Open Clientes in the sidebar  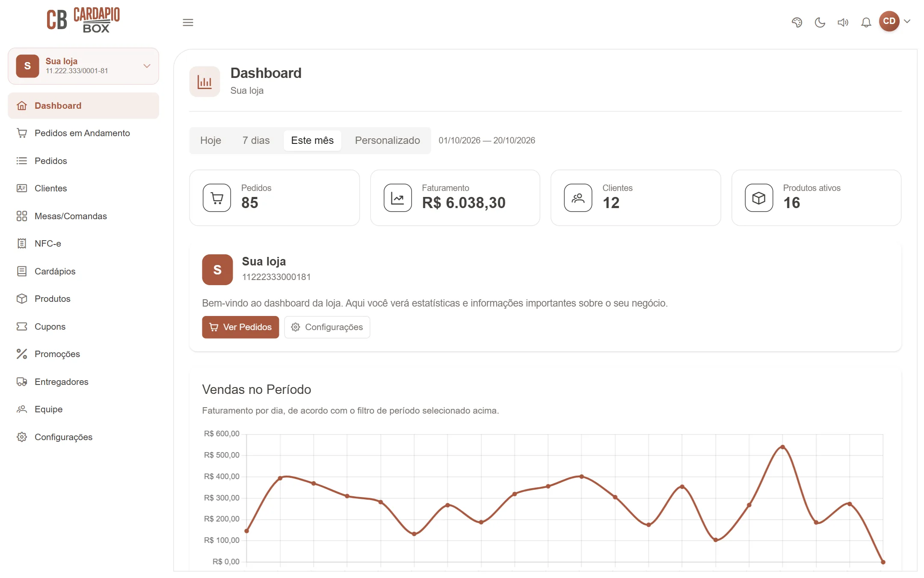tap(83, 188)
